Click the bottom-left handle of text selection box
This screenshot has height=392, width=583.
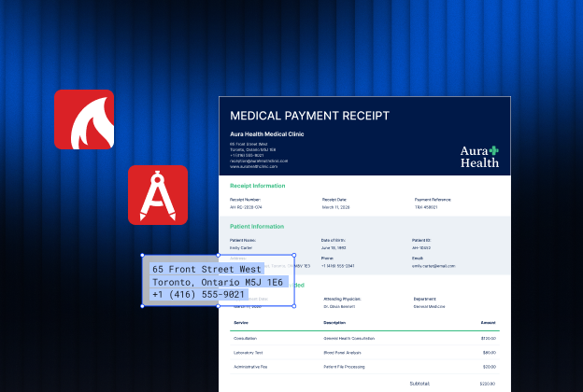[142, 306]
